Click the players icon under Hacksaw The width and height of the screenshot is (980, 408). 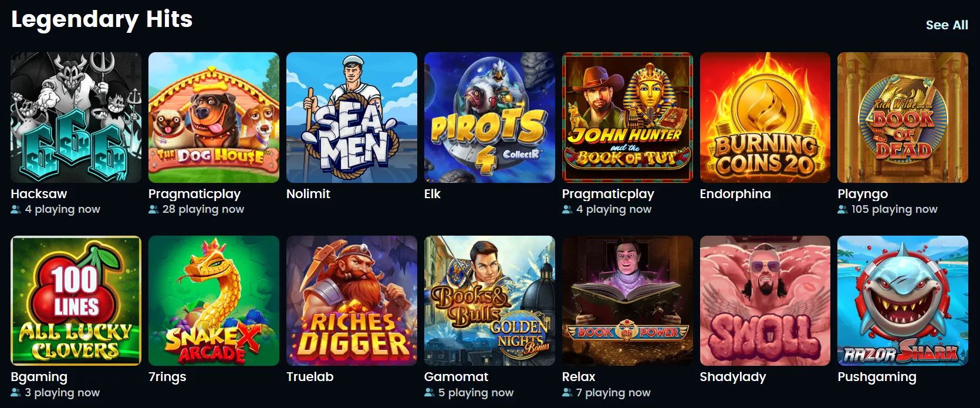click(x=16, y=209)
